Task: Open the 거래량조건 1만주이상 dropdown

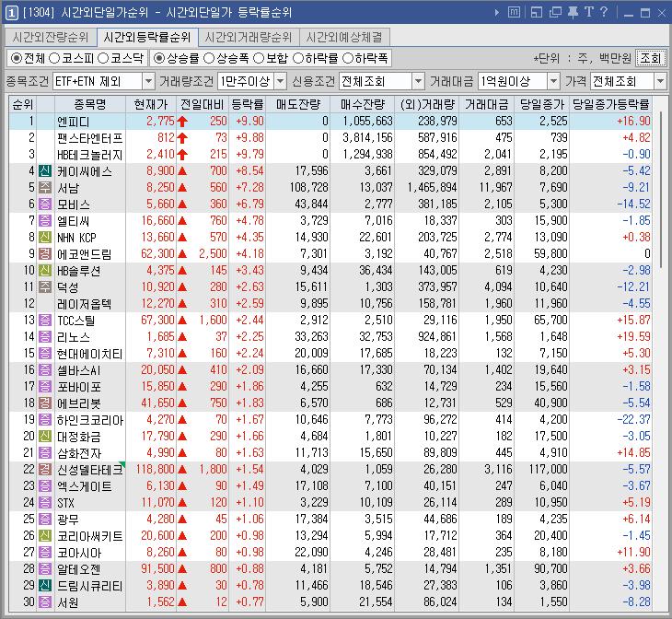Action: tap(280, 81)
